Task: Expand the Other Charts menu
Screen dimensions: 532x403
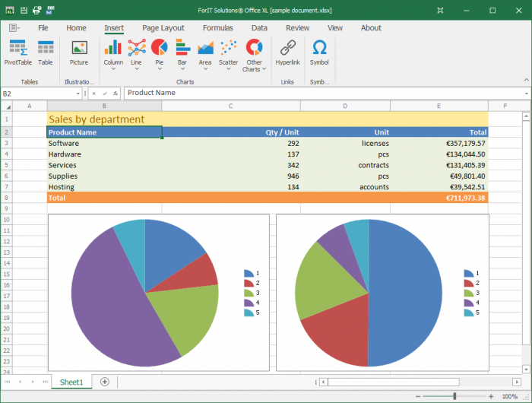Action: (x=264, y=69)
